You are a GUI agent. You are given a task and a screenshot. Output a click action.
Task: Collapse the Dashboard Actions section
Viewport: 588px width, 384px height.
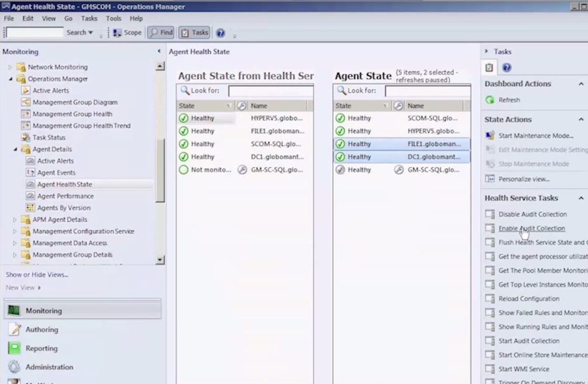[x=581, y=84]
